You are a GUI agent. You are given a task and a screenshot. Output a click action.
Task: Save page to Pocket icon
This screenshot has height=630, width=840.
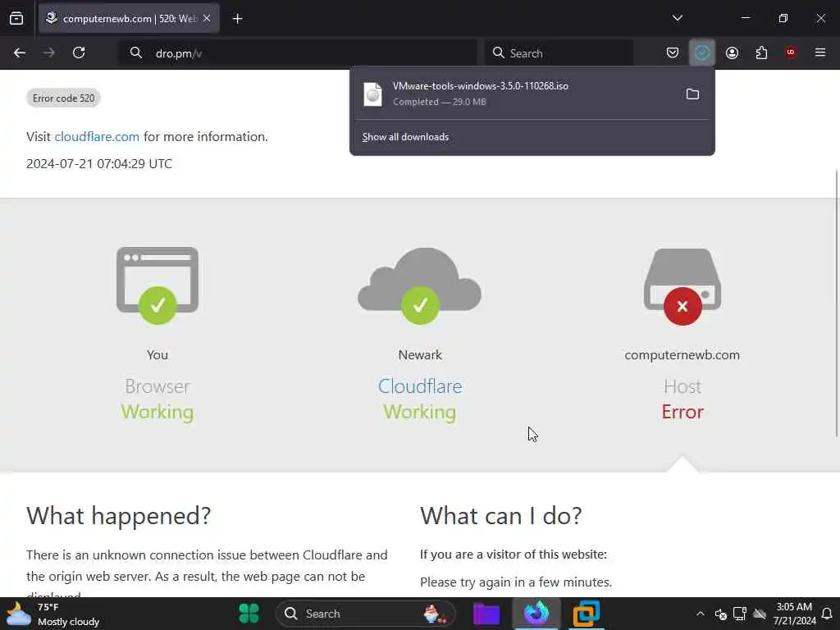tap(673, 52)
